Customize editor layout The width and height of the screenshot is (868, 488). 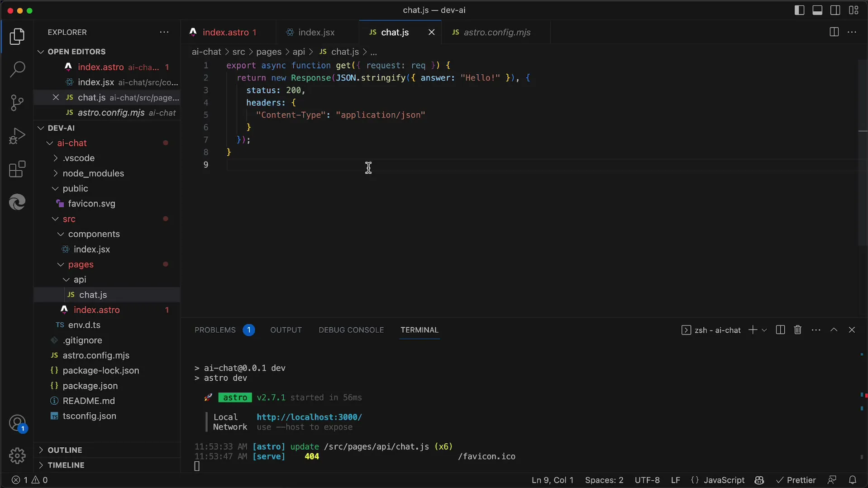coord(854,10)
